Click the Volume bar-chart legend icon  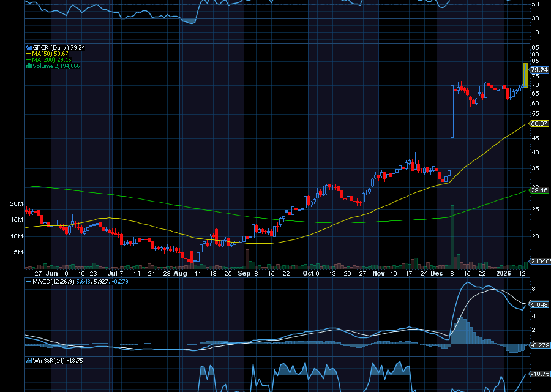[28, 66]
